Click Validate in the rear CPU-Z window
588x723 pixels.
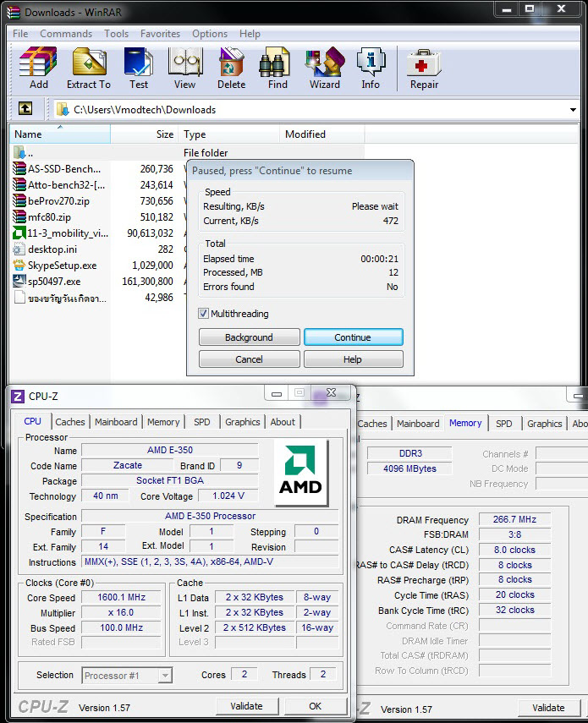tap(548, 708)
